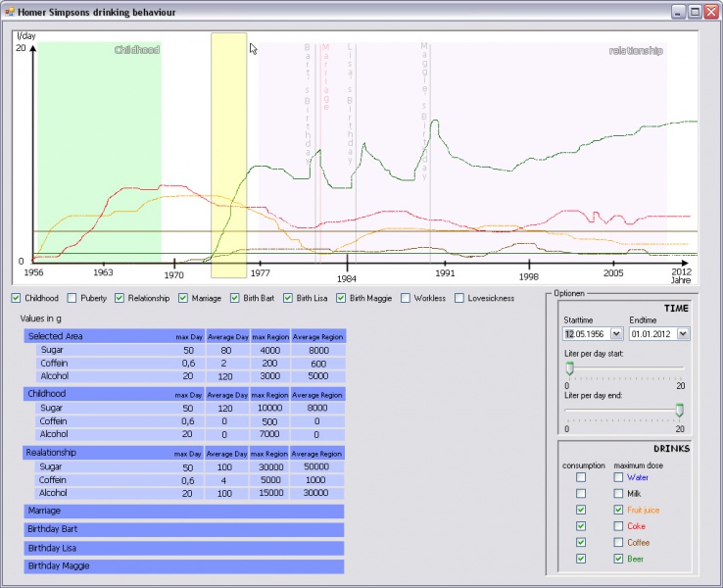Uncheck the Relationship checkbox
723x588 pixels.
(120, 298)
